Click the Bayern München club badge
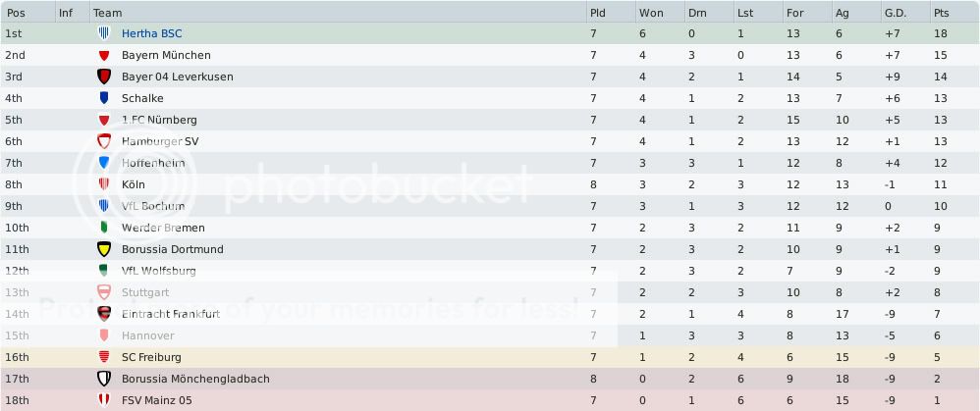 click(x=104, y=55)
